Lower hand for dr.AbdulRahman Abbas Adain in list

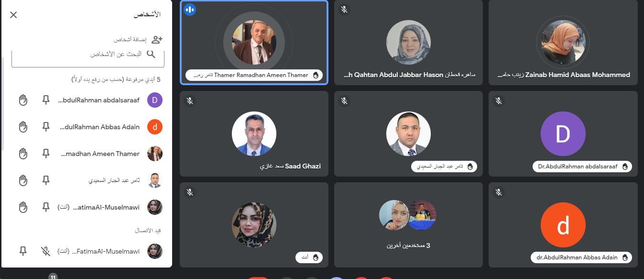[23, 127]
